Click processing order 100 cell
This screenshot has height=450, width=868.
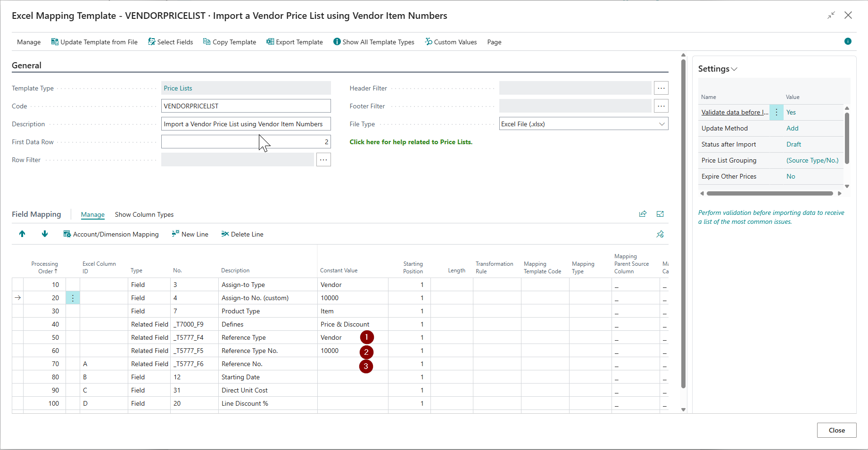pos(45,403)
